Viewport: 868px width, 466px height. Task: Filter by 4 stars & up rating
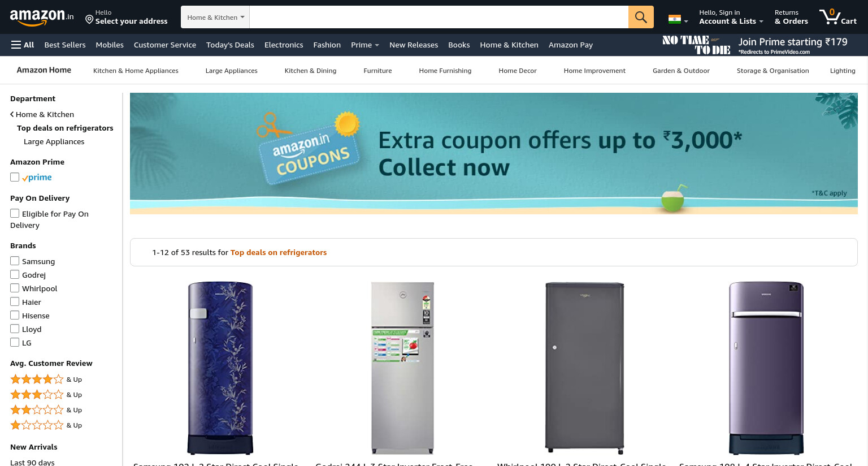(x=46, y=379)
